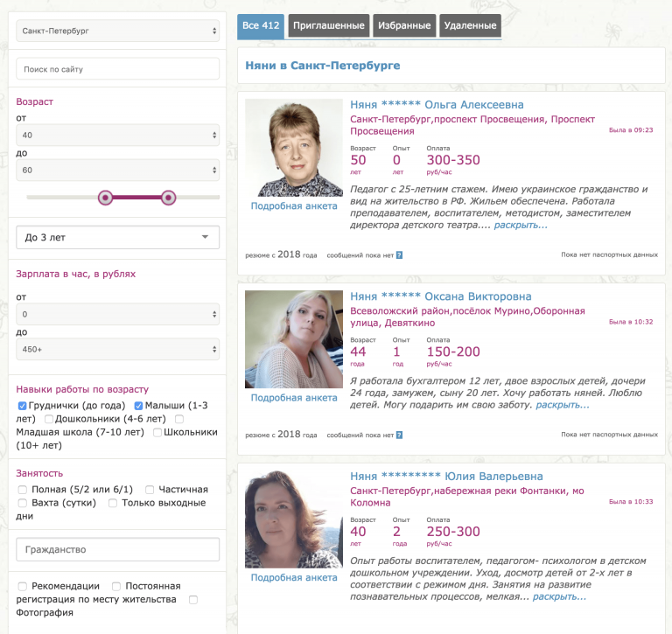The width and height of the screenshot is (672, 634).
Task: Open Юлия Валерьевна's profile name link
Action: pos(446,477)
